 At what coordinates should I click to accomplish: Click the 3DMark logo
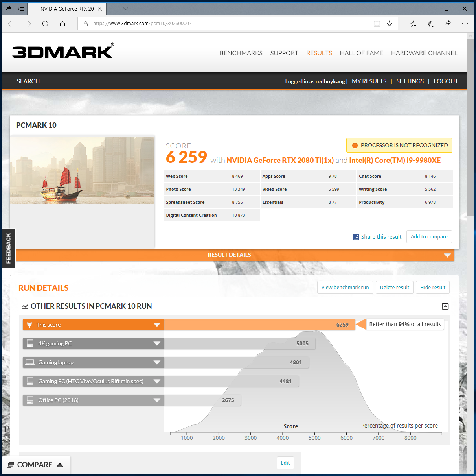point(63,51)
